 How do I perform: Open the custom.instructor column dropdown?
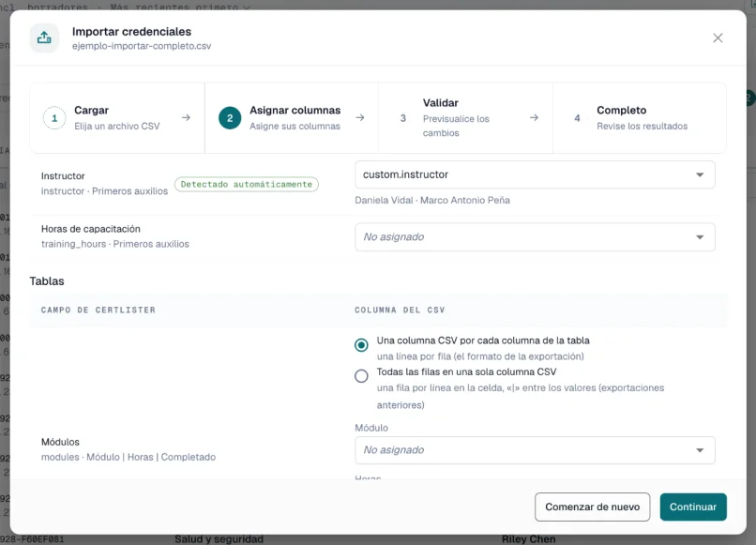(535, 174)
